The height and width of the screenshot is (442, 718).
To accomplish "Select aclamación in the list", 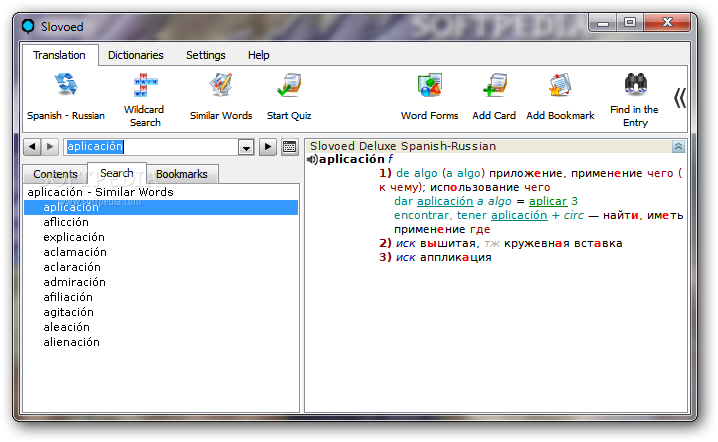I will pyautogui.click(x=75, y=252).
